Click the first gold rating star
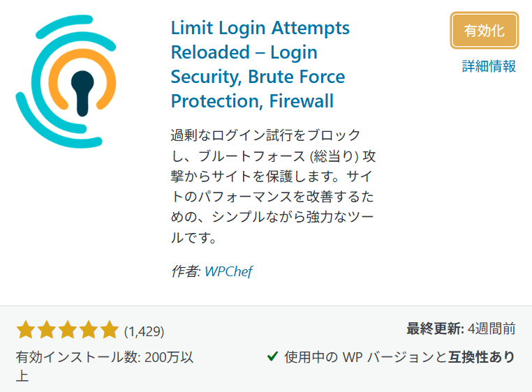 [x=26, y=330]
